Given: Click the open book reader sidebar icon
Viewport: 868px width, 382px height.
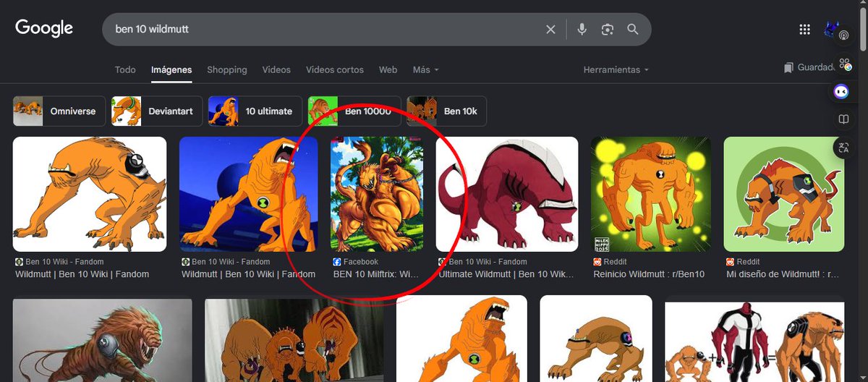Looking at the screenshot, I should pyautogui.click(x=842, y=119).
